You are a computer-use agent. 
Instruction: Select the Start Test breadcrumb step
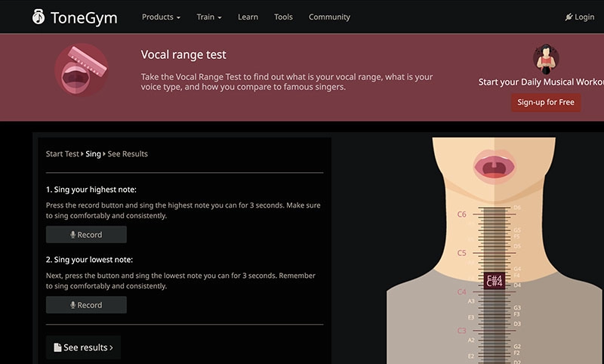[62, 153]
